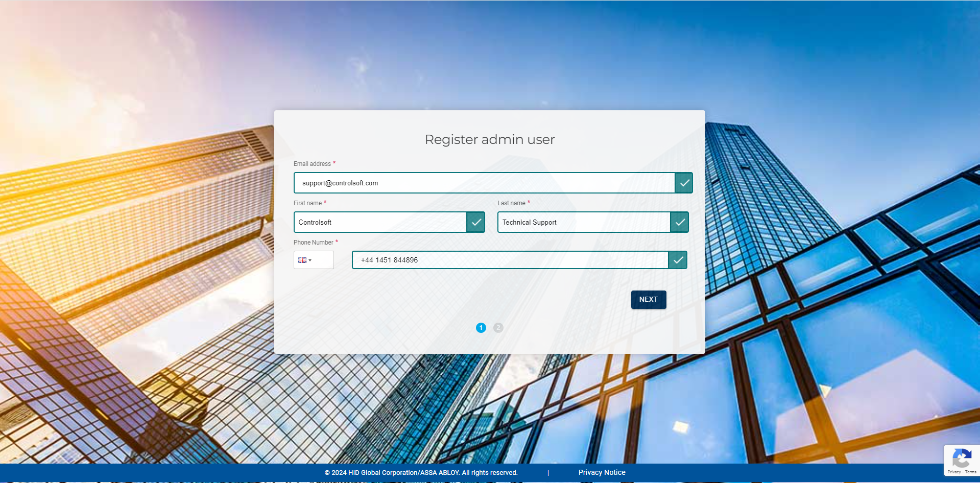This screenshot has width=980, height=483.
Task: Click the First name input field
Action: pyautogui.click(x=380, y=222)
